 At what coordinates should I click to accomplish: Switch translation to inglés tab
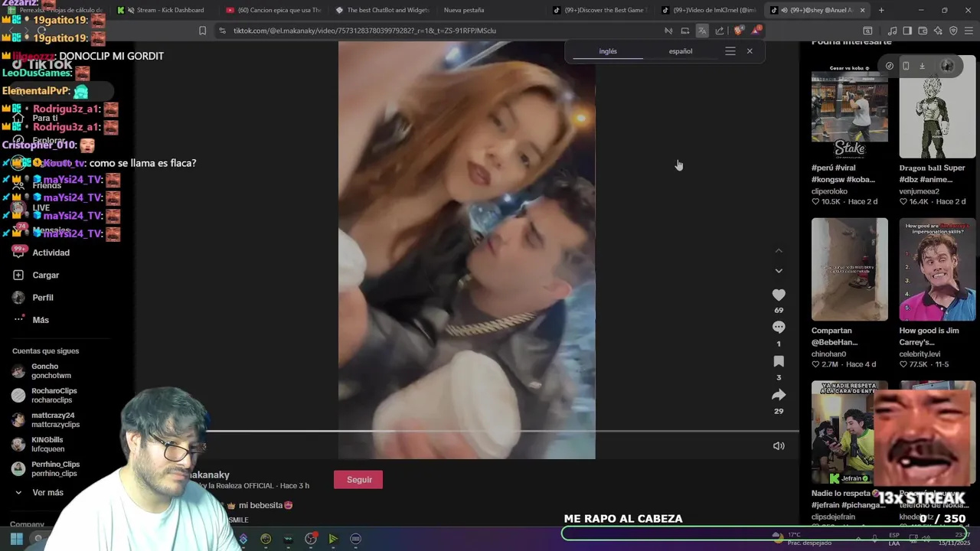608,51
